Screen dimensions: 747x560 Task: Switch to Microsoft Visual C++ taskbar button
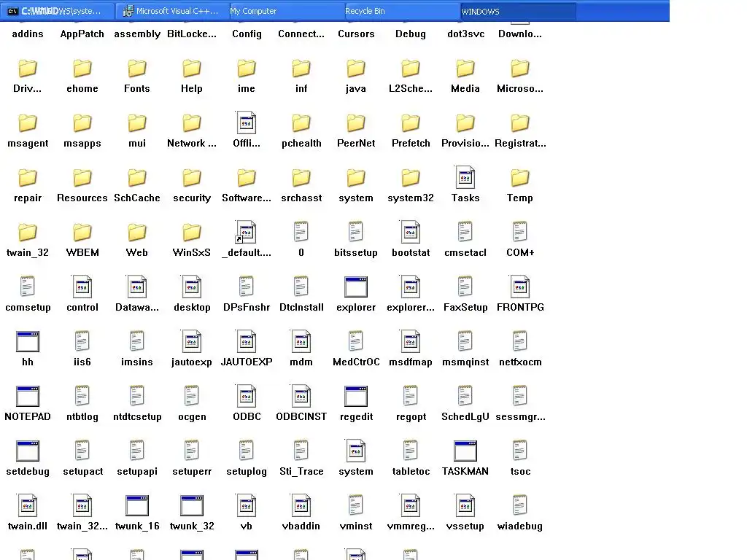tap(172, 11)
